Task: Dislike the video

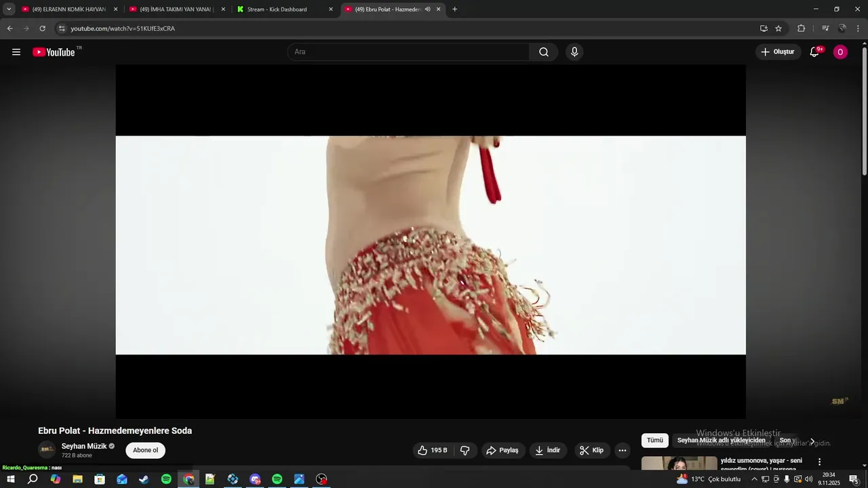Action: pos(465,450)
